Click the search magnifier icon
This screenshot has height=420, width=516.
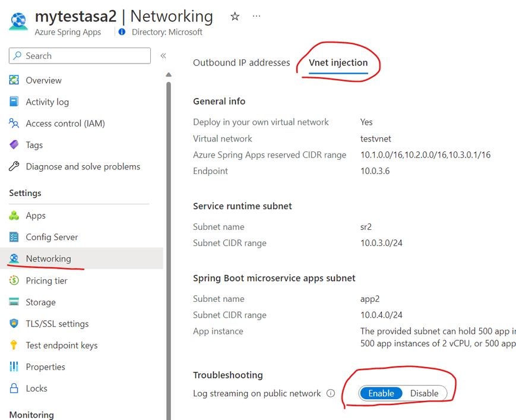[17, 56]
